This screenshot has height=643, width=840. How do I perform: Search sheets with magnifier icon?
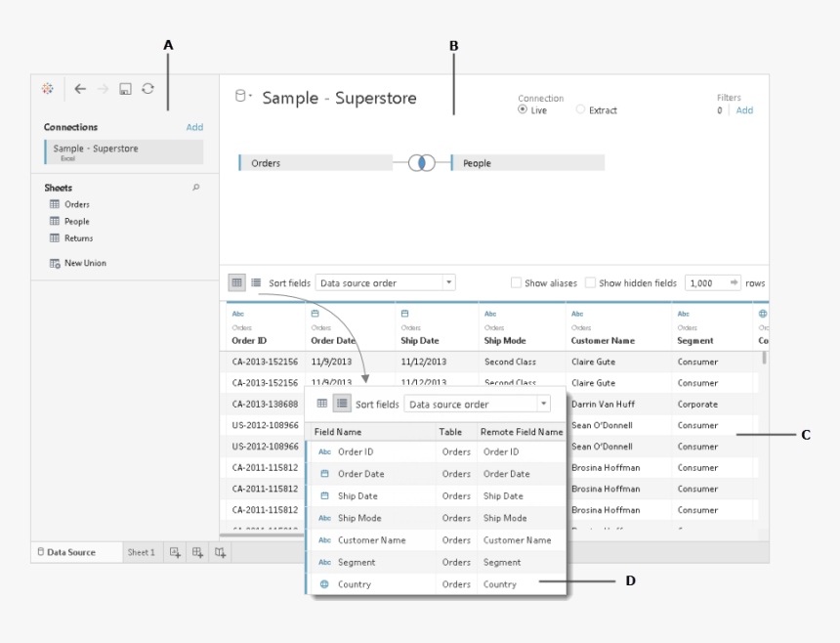click(x=196, y=187)
